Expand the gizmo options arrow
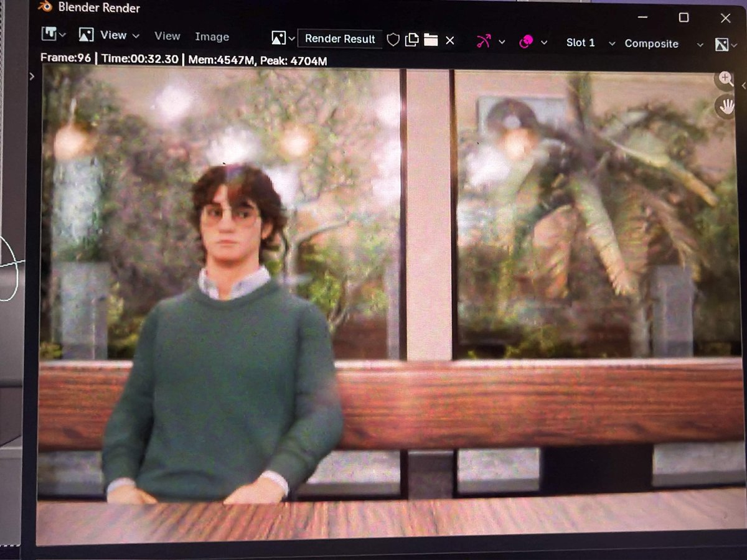 click(502, 42)
